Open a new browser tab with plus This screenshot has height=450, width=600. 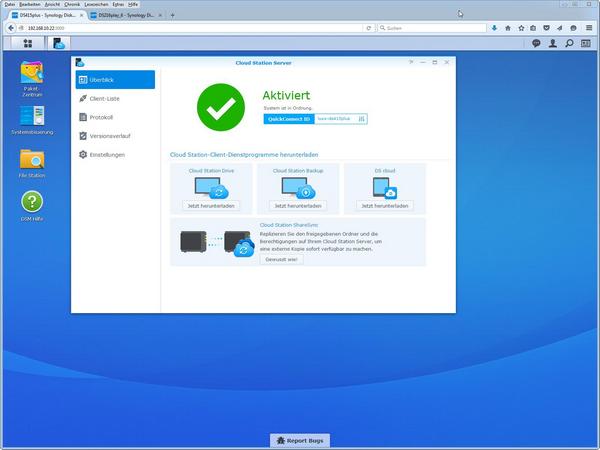[173, 15]
